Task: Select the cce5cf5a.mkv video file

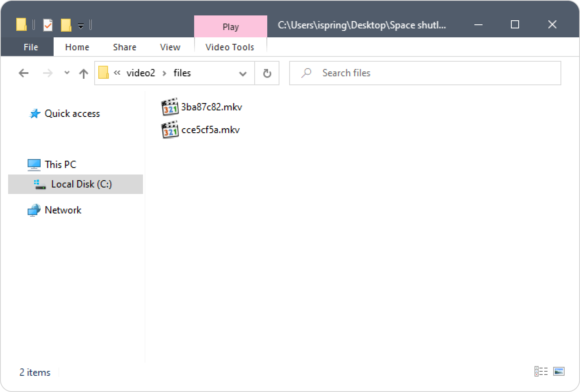Action: click(210, 130)
